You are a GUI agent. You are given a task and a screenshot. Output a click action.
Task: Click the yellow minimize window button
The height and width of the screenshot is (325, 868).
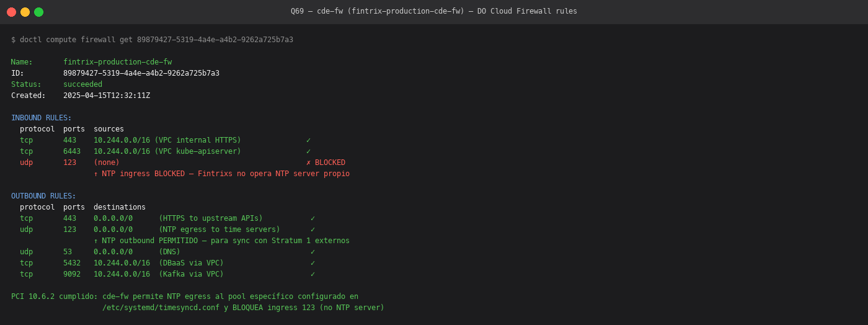[25, 12]
